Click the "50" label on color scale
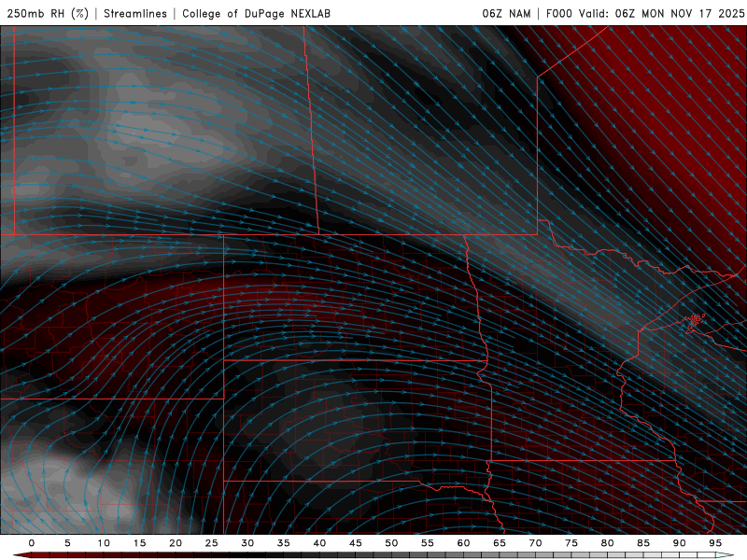747x560 pixels. pos(391,543)
